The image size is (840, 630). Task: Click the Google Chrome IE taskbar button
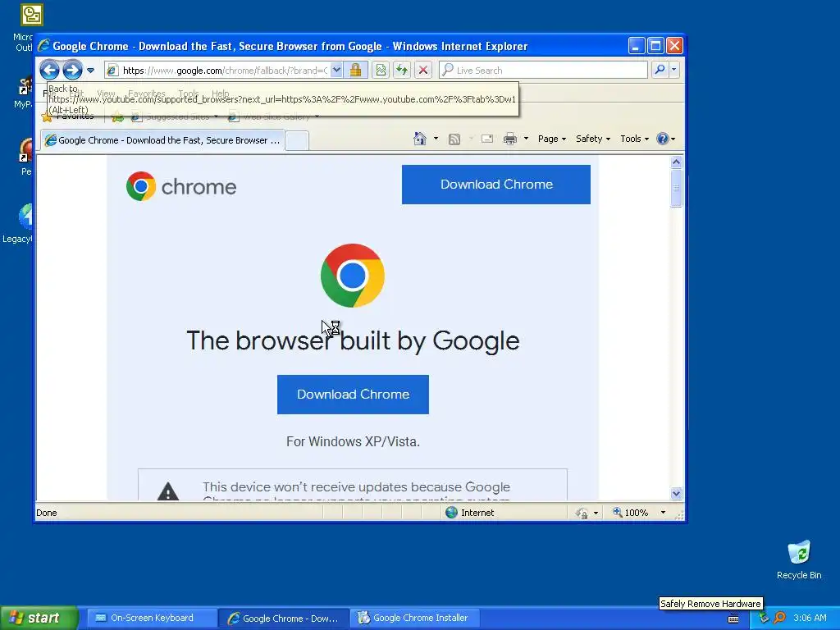(x=283, y=618)
